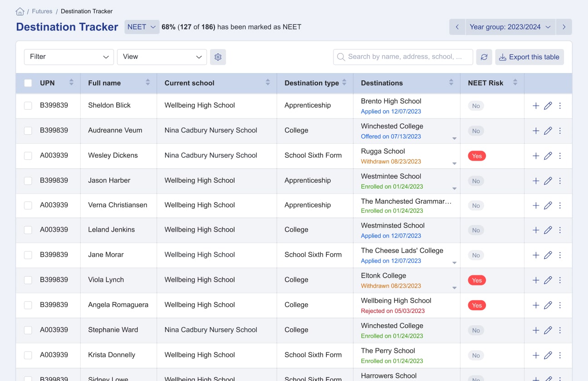Add destination for Wesley Dickens
Image resolution: width=588 pixels, height=381 pixels.
click(536, 156)
